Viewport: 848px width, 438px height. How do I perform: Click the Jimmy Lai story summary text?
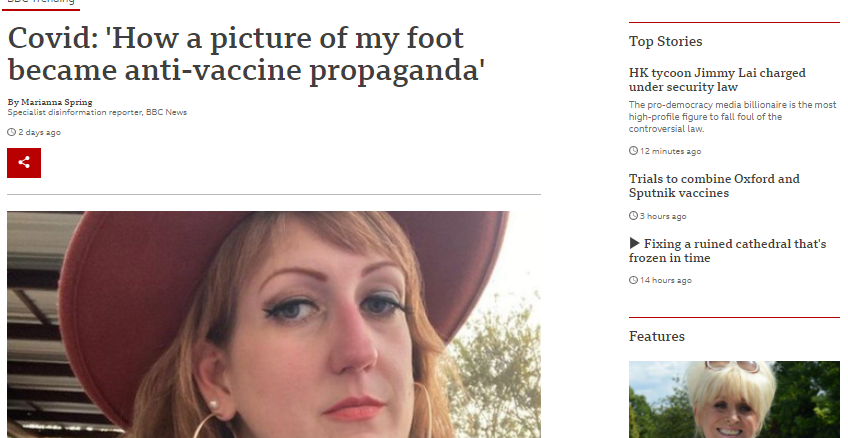click(732, 117)
